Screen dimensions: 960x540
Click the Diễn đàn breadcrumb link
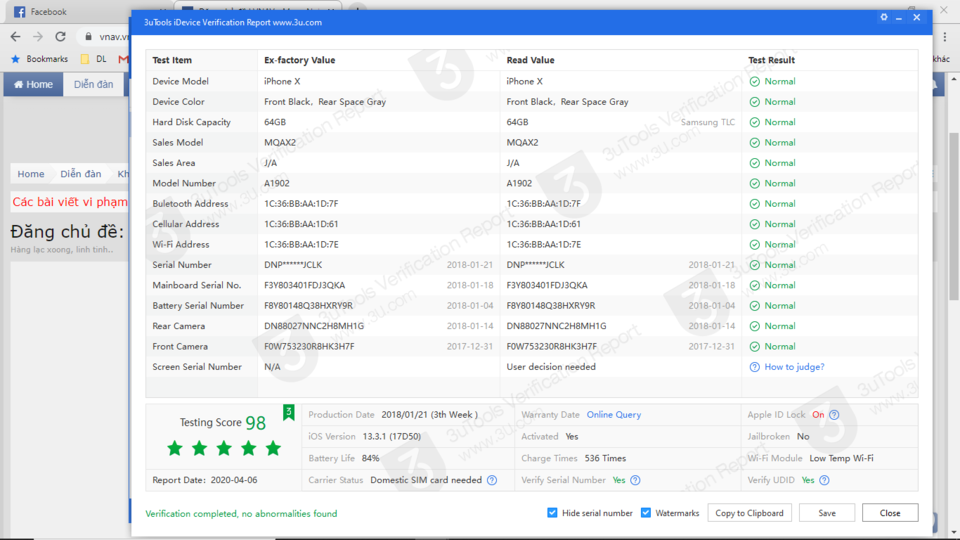[81, 174]
